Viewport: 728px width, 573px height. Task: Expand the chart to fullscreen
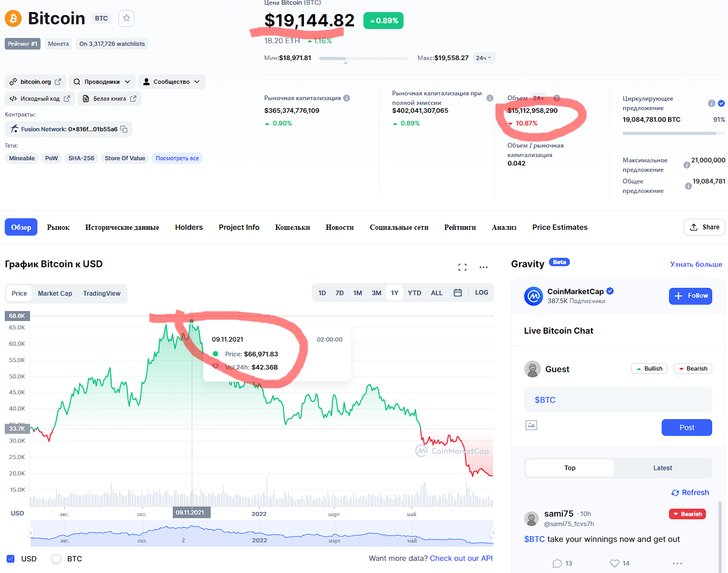(x=463, y=267)
